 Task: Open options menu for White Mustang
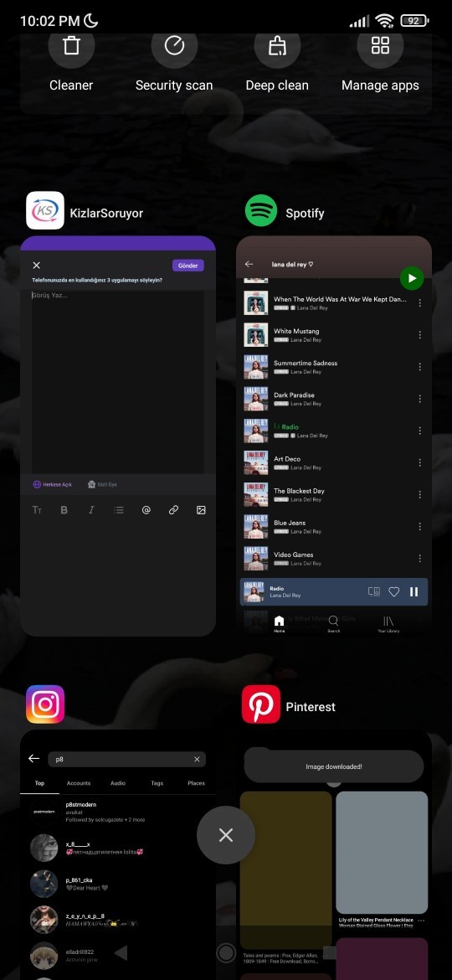click(x=419, y=335)
